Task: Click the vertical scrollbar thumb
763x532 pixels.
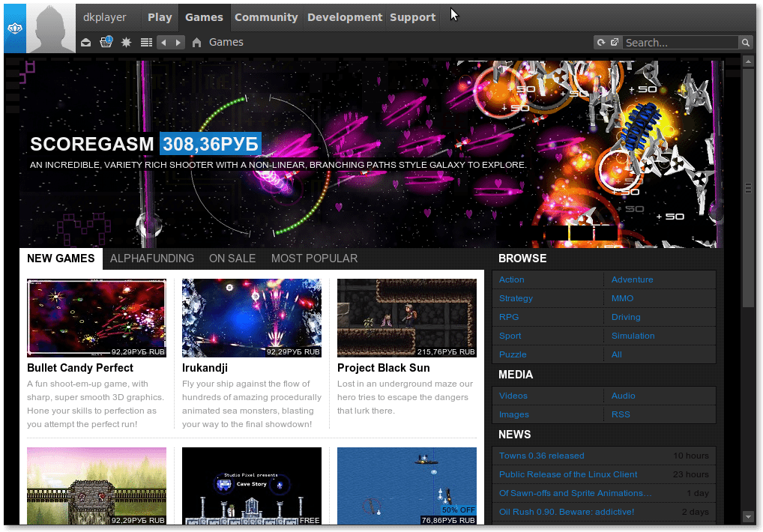Action: pos(748,188)
